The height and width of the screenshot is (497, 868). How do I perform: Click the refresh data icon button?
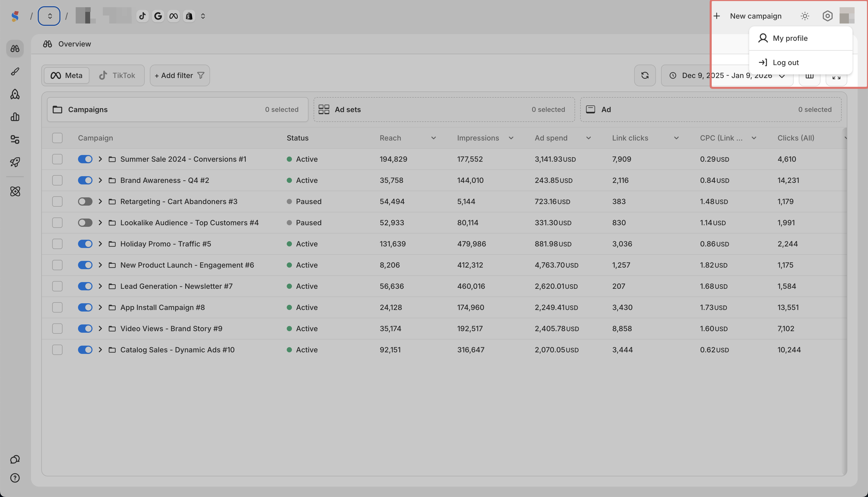click(x=645, y=75)
